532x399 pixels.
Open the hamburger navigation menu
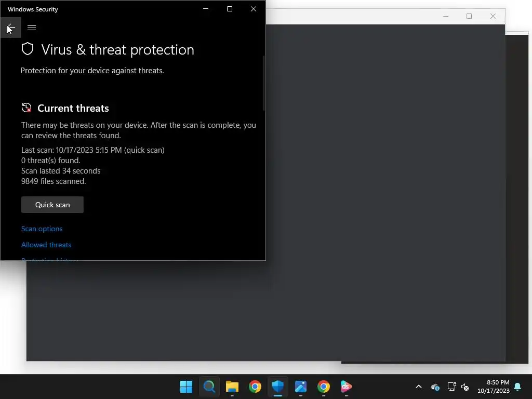coord(32,28)
